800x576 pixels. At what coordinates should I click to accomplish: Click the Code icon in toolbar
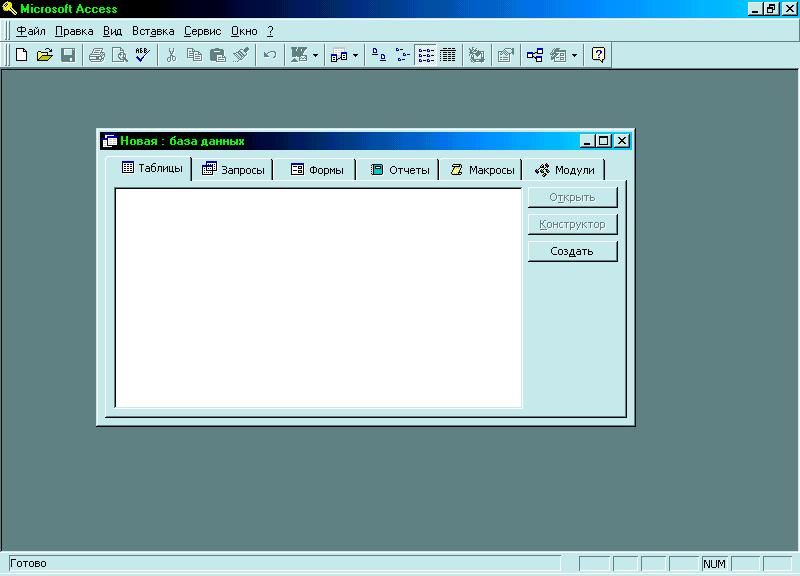(477, 55)
